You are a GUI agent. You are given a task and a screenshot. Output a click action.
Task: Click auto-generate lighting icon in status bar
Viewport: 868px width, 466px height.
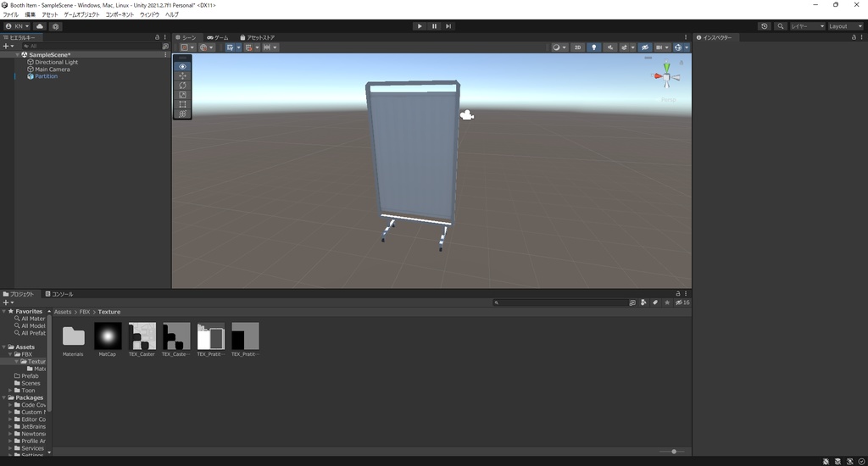(x=849, y=462)
